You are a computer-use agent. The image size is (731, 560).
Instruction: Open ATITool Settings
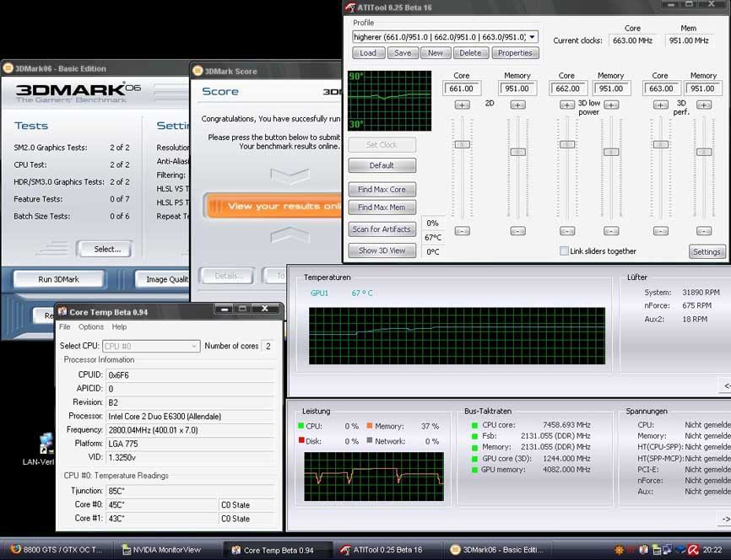point(707,251)
